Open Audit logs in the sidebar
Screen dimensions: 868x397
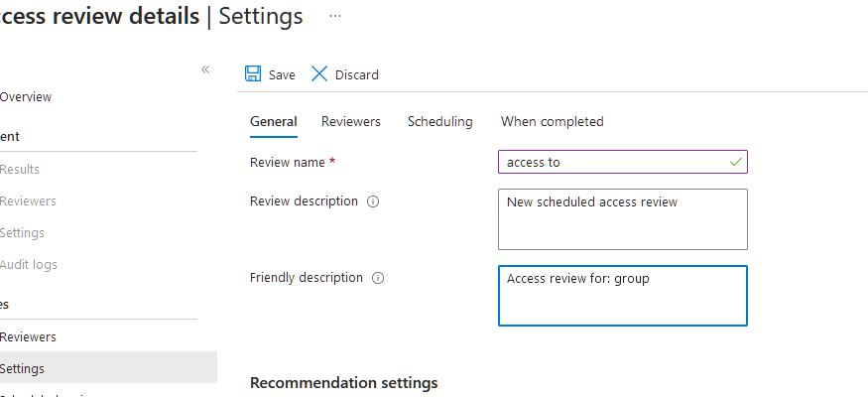(28, 265)
